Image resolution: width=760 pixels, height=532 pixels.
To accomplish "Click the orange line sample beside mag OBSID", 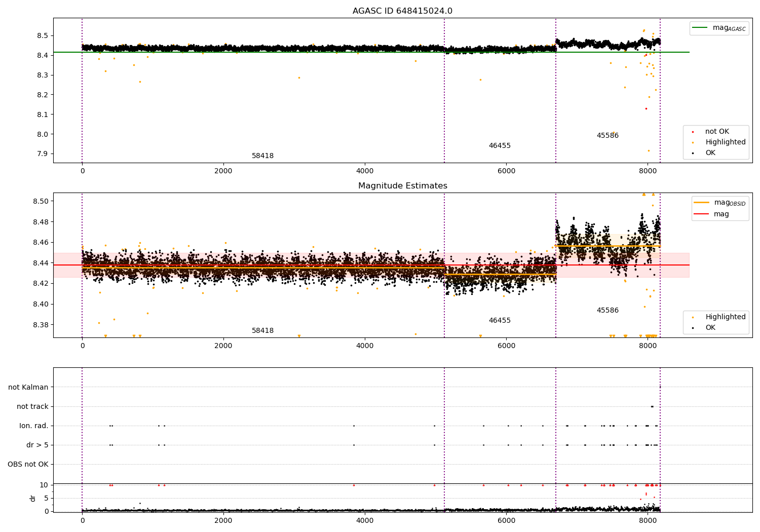I will [701, 203].
